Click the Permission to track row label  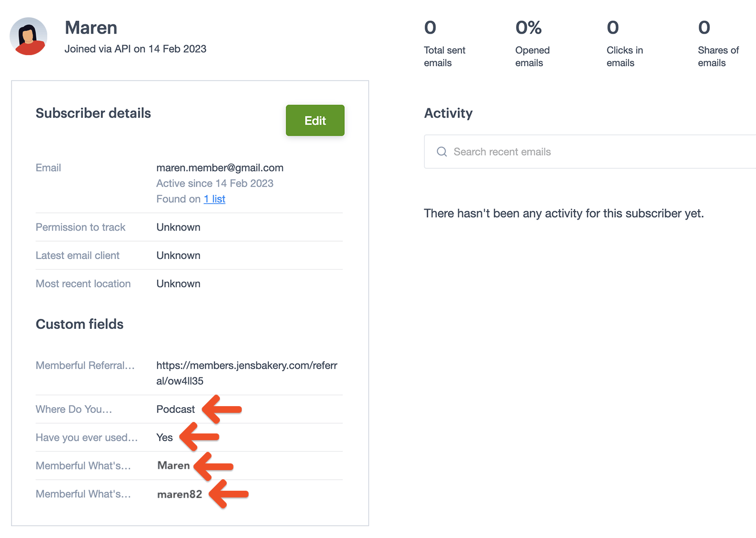pyautogui.click(x=80, y=227)
